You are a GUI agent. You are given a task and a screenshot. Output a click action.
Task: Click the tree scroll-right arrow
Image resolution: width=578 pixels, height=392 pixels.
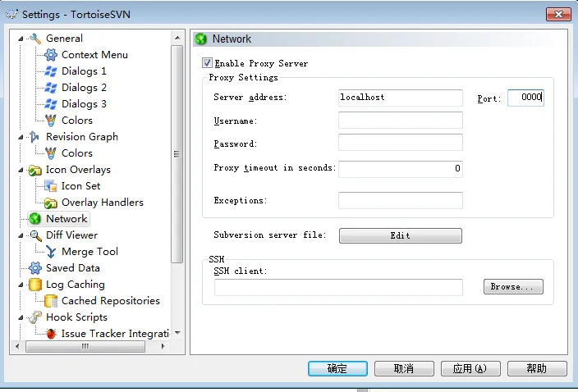pos(163,346)
